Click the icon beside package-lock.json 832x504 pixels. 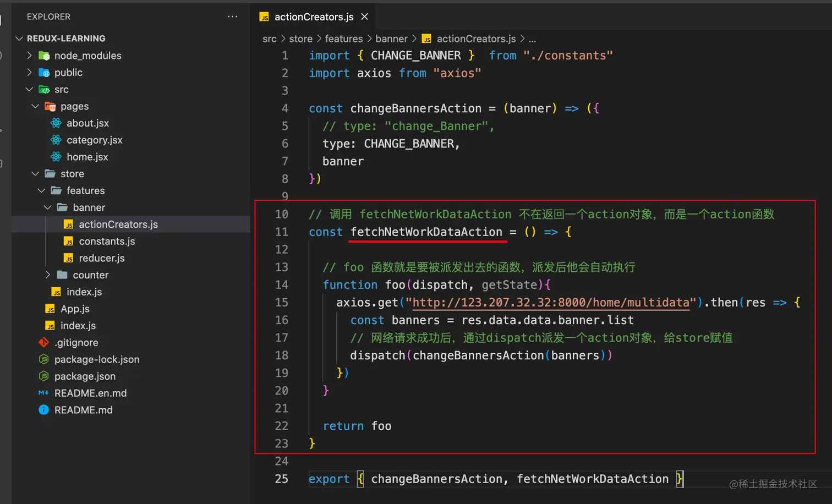pyautogui.click(x=44, y=359)
